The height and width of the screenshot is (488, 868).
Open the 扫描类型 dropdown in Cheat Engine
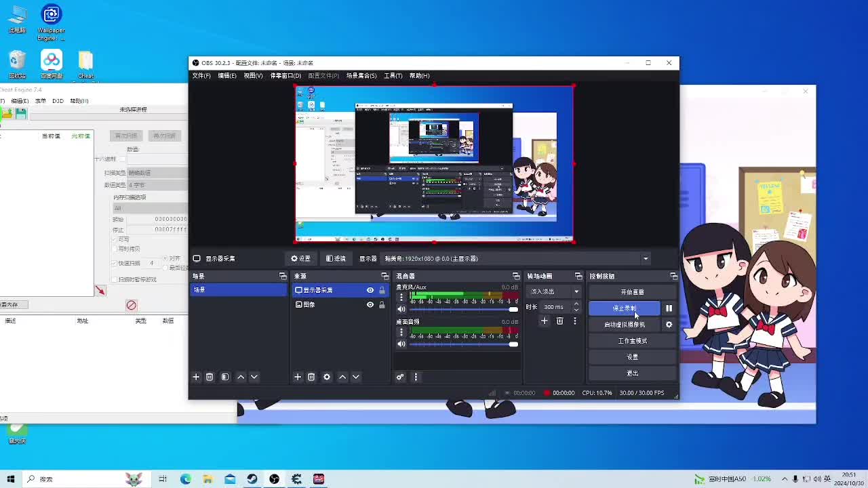[156, 173]
